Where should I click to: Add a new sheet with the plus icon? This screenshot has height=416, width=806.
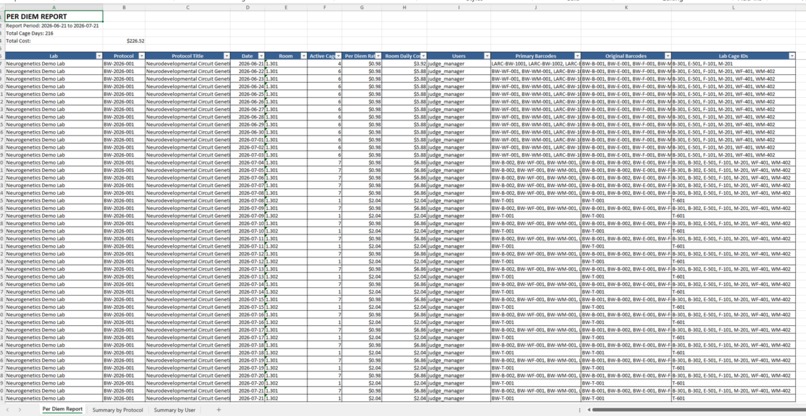coord(218,410)
